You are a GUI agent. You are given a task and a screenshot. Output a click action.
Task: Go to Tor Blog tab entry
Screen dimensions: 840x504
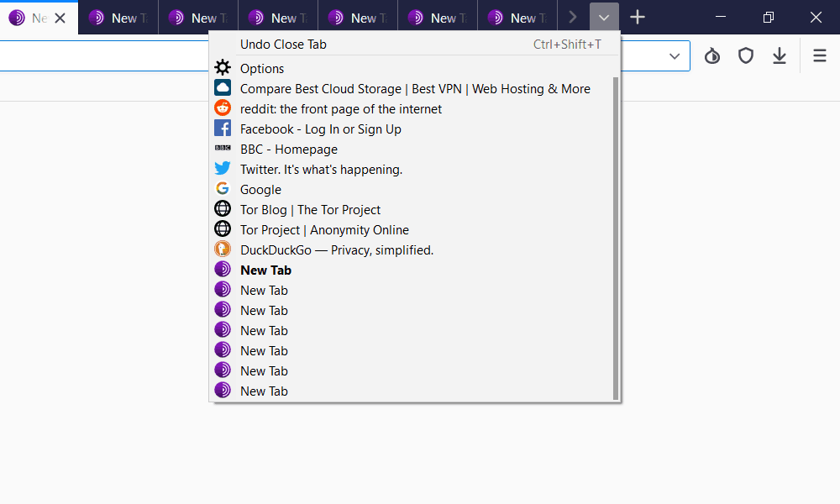tap(310, 210)
